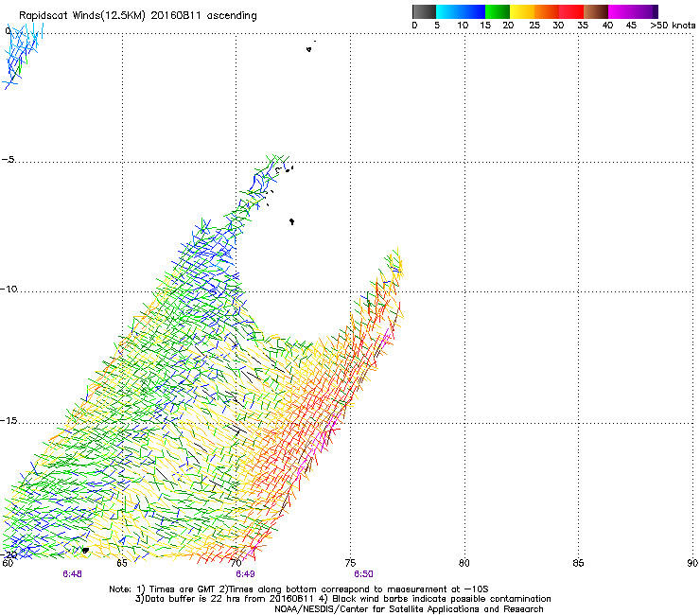Click the gray 0-5 knots legend swatch

(424, 11)
